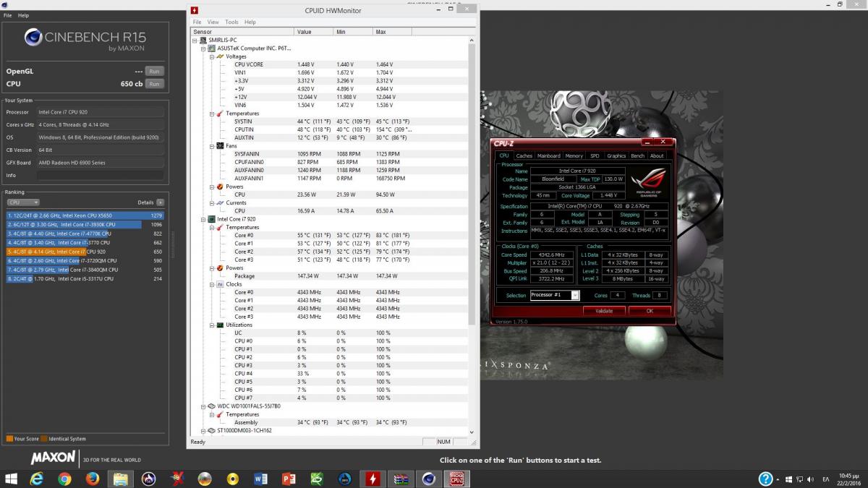Select the Core i7-4770K ranking entry

tap(85, 234)
